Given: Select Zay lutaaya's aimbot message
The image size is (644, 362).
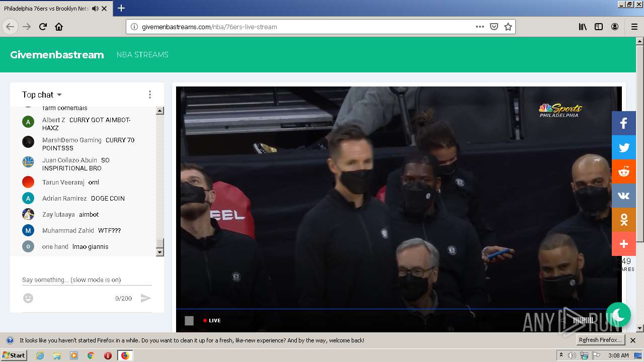Looking at the screenshot, I should coord(86,214).
